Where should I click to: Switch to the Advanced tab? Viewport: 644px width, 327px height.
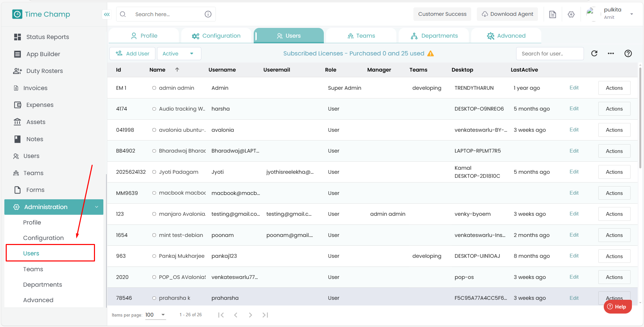[506, 36]
